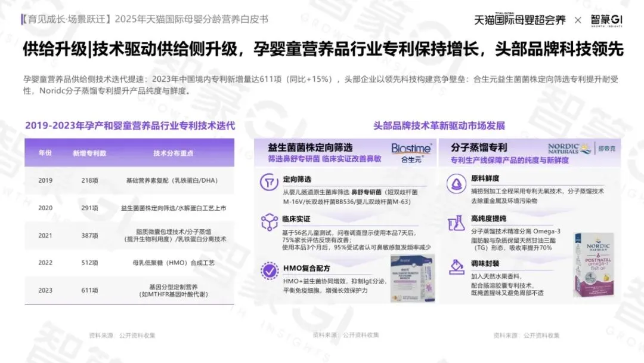Select the 2020 year cell
This screenshot has height=363, width=644.
tap(45, 208)
